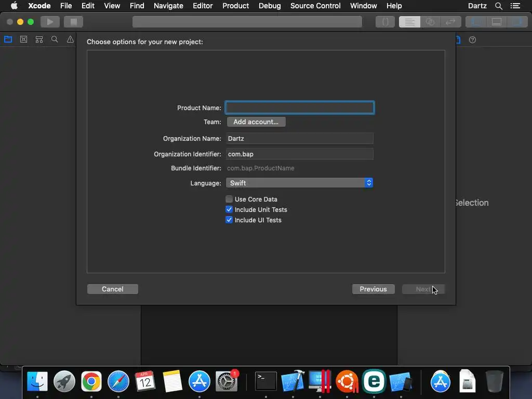This screenshot has width=532, height=399.
Task: Open the Xcode application menu
Action: [x=39, y=6]
